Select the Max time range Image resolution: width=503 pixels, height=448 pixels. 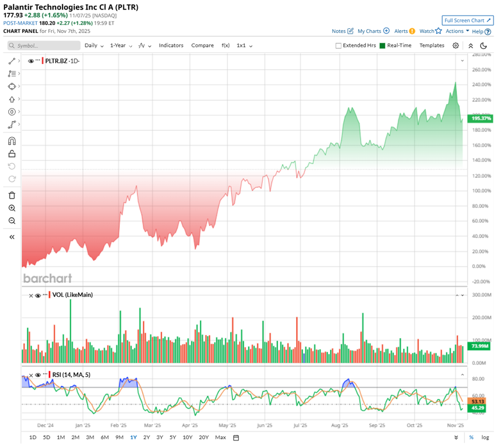tap(220, 437)
